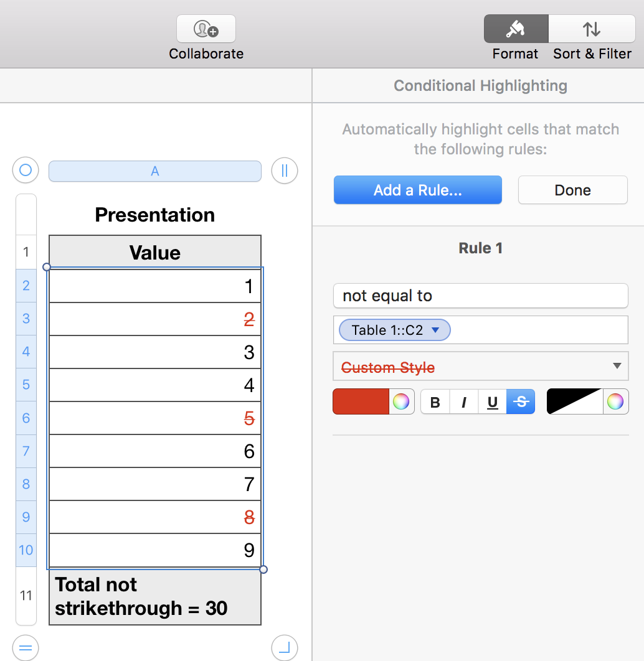Image resolution: width=644 pixels, height=661 pixels.
Task: Toggle bold text style
Action: [x=435, y=402]
